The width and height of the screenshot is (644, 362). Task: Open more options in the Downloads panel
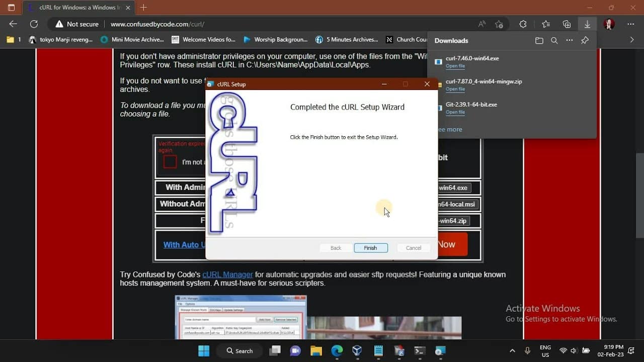click(570, 40)
